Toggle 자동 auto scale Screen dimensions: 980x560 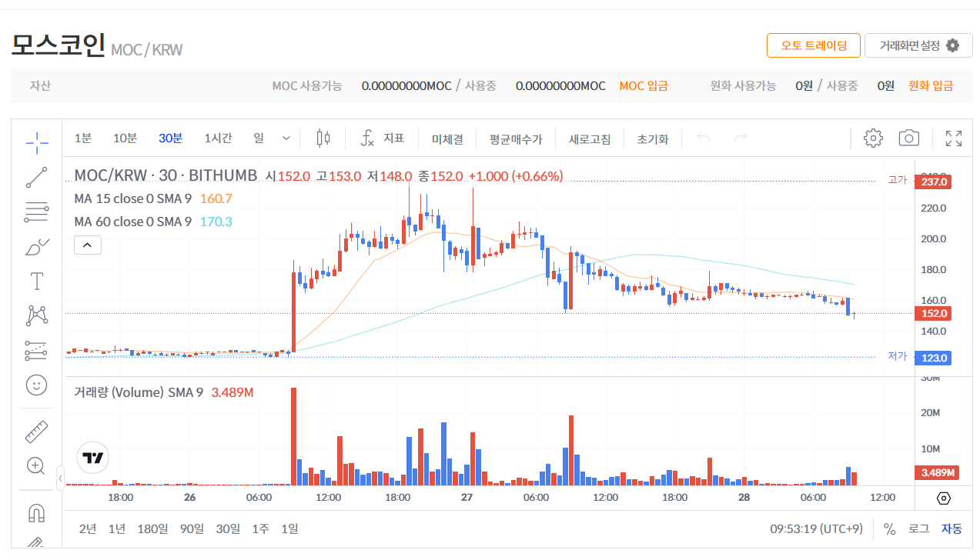pyautogui.click(x=952, y=529)
